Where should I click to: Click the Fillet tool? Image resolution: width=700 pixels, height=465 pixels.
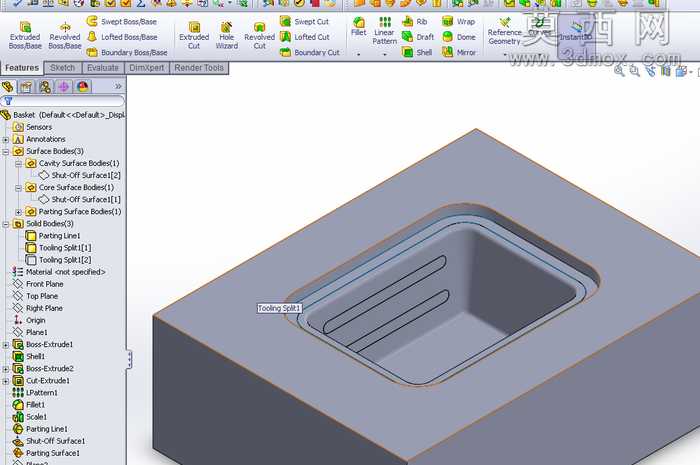[358, 26]
